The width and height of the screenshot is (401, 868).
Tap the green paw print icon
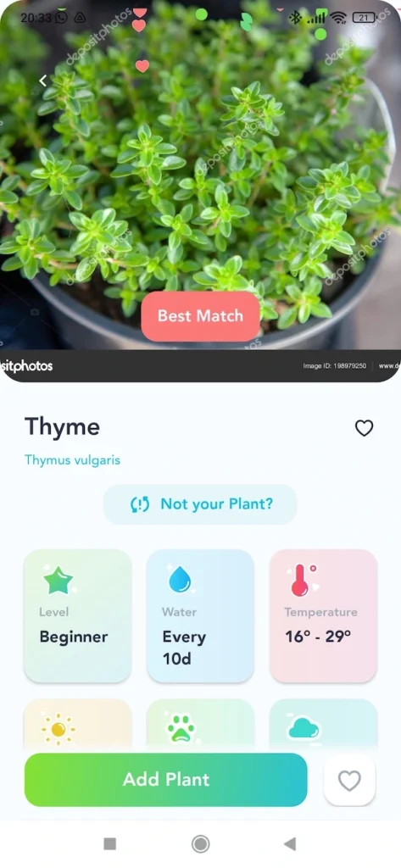pyautogui.click(x=181, y=728)
